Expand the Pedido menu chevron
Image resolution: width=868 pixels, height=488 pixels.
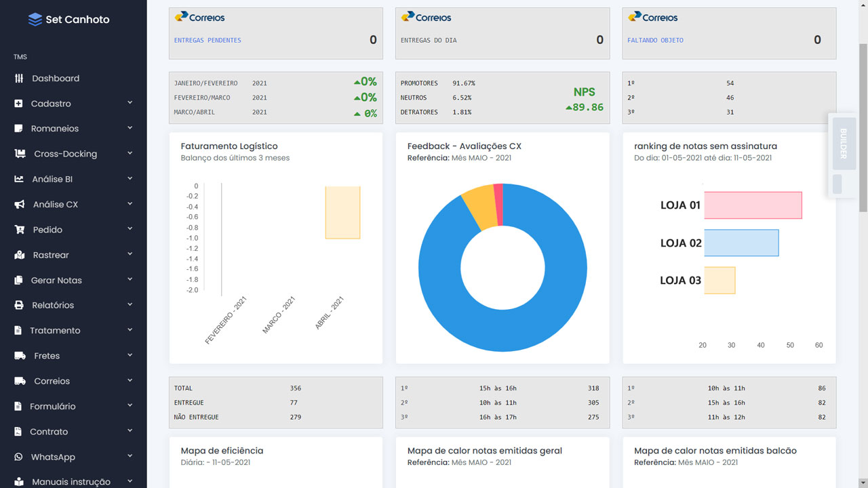coord(130,229)
